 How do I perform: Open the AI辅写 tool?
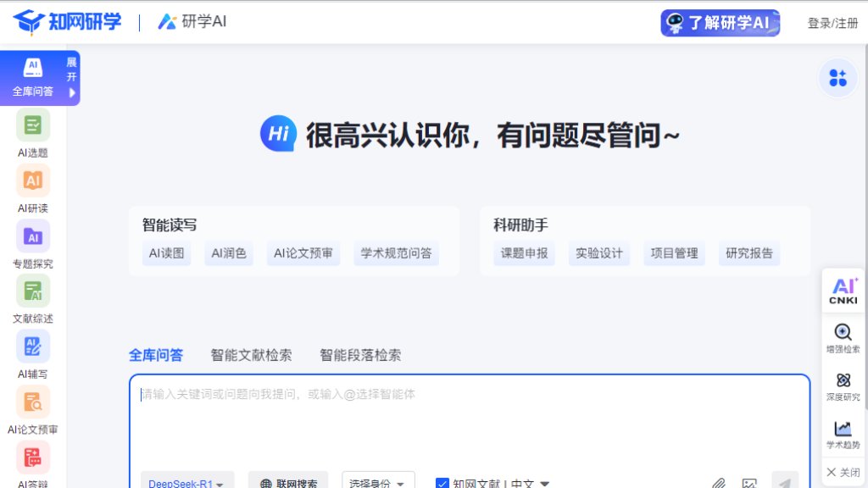click(32, 353)
